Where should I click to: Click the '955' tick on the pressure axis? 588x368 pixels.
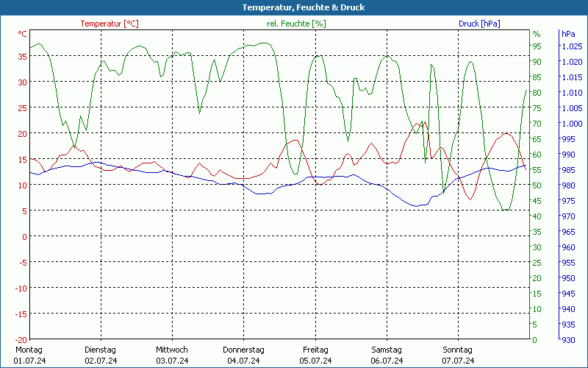[568, 263]
